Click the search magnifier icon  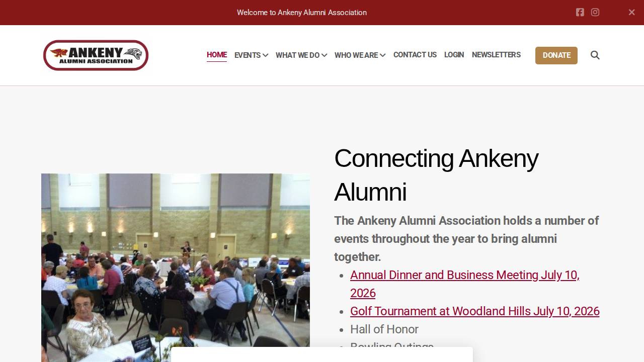pyautogui.click(x=595, y=55)
